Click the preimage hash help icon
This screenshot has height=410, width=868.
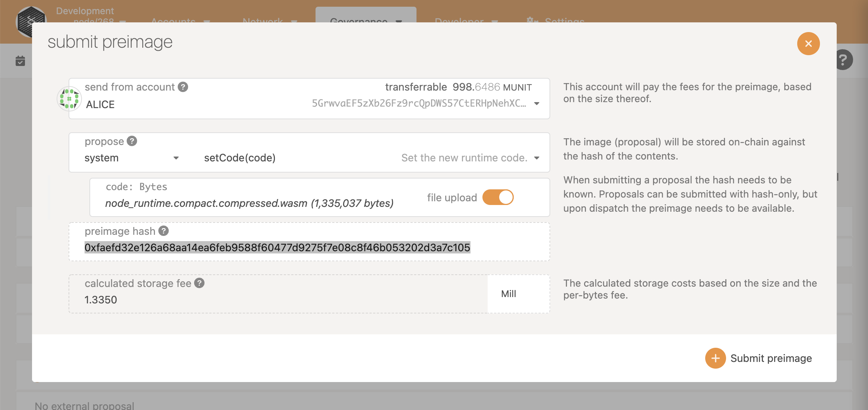click(164, 231)
